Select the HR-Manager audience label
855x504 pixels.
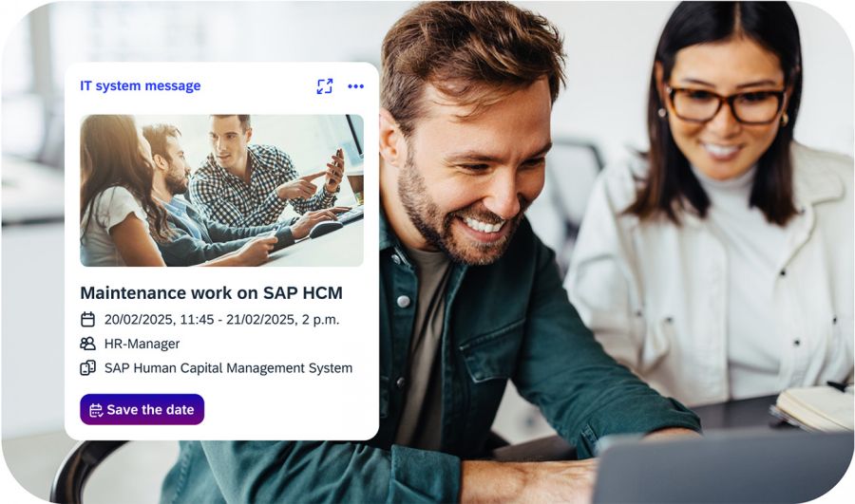pos(142,344)
